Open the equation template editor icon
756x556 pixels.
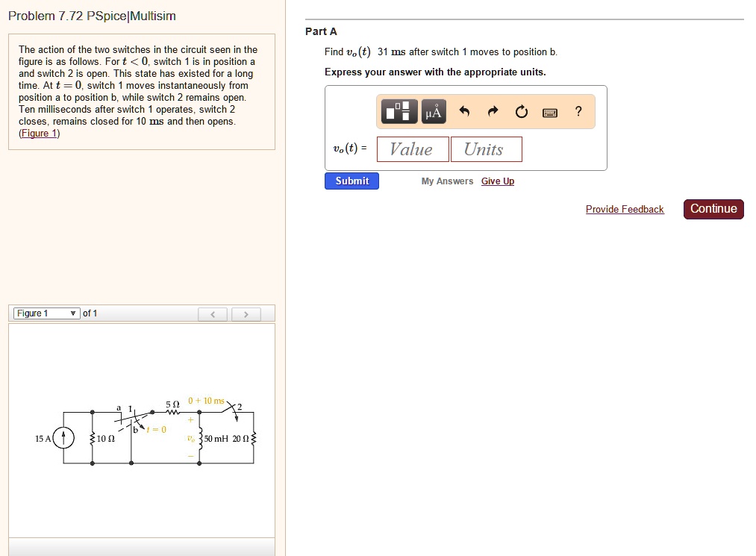(x=398, y=112)
